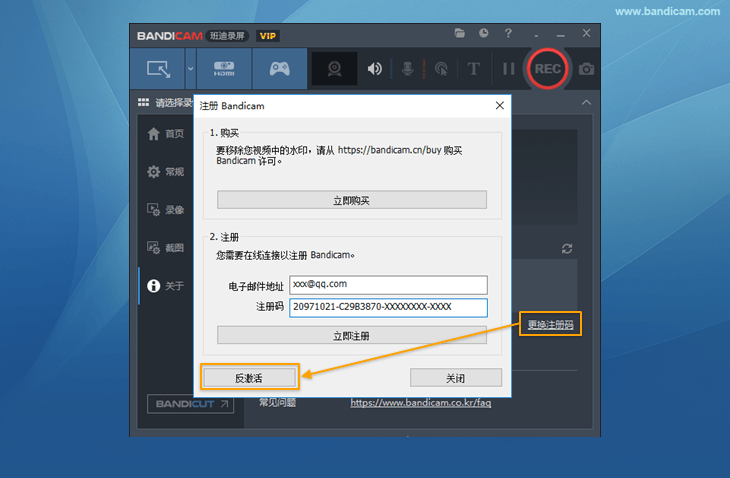Toggle text overlay T icon
The image size is (730, 478).
(473, 69)
